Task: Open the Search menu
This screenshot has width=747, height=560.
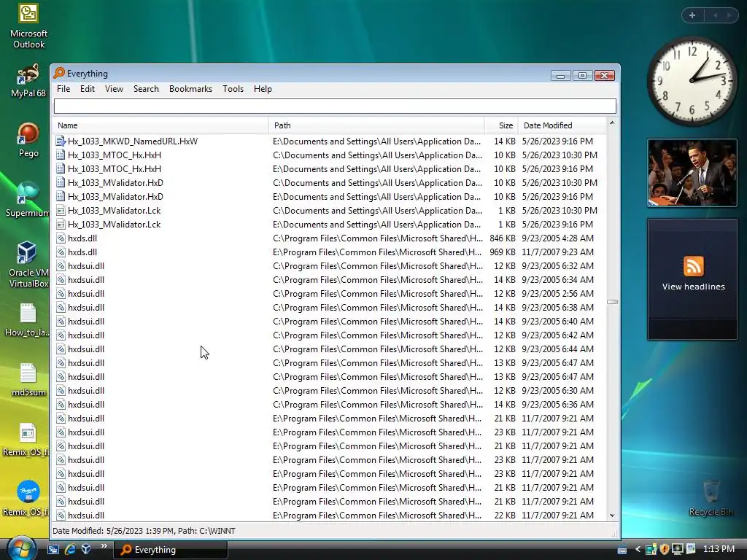Action: click(x=146, y=89)
